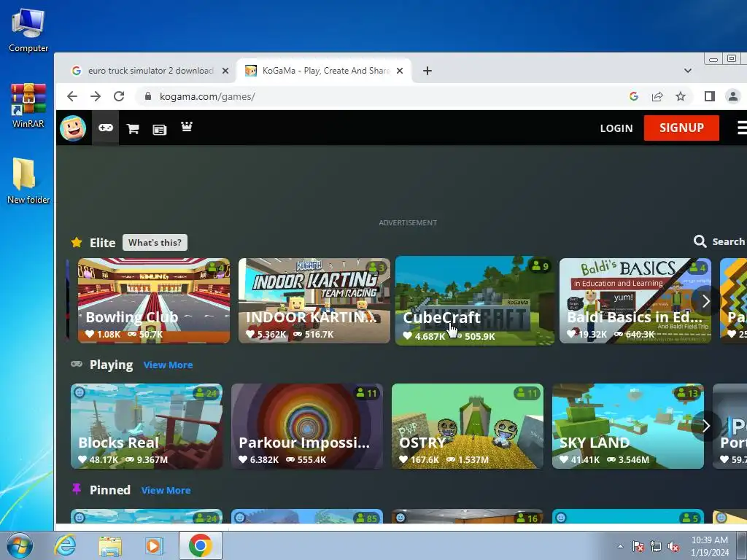Open the CubeCraft game card
Viewport: 747px width, 560px height.
[x=474, y=300]
